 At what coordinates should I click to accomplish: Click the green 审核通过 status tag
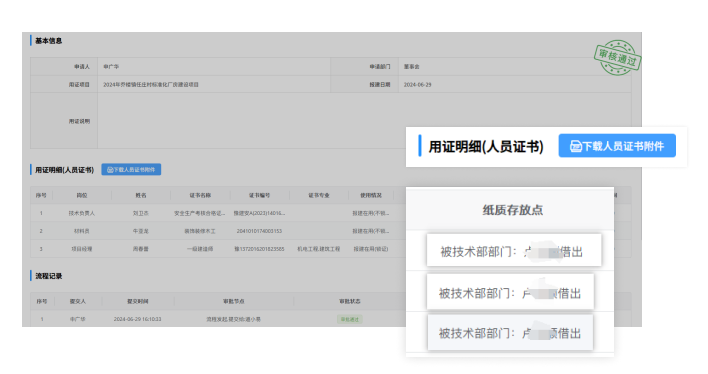tap(349, 319)
